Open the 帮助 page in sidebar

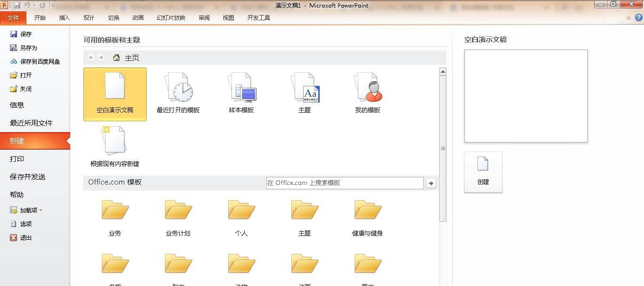pyautogui.click(x=17, y=195)
